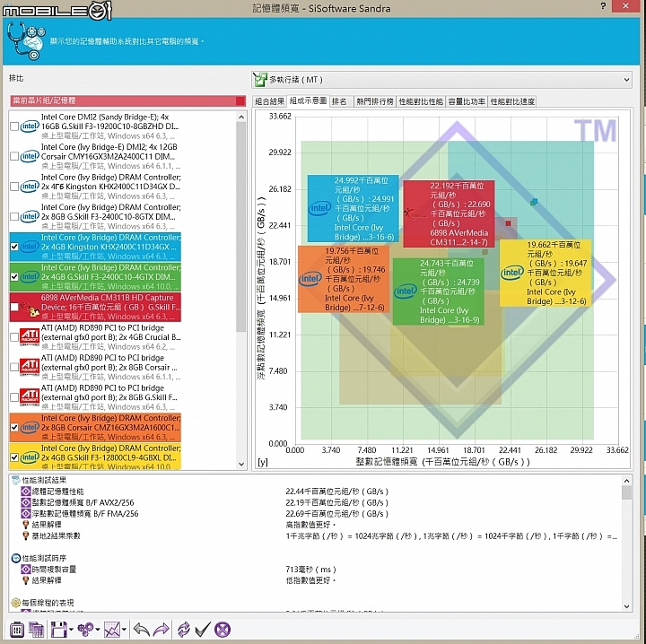
Task: Click the [y] axis label below the chart
Action: (x=262, y=462)
